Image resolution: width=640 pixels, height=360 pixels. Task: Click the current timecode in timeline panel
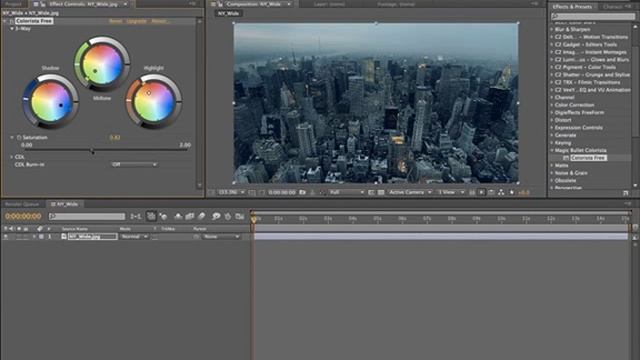point(23,216)
